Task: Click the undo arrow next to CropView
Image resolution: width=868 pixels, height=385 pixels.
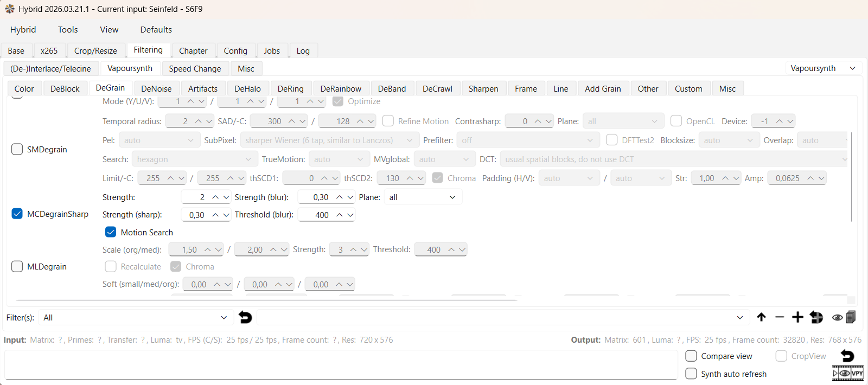Action: [x=847, y=356]
